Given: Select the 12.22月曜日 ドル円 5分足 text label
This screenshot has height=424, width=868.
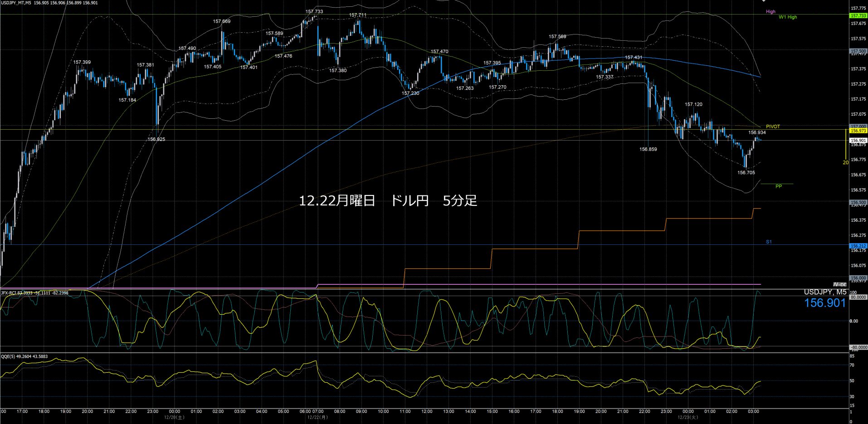Looking at the screenshot, I should (x=388, y=201).
